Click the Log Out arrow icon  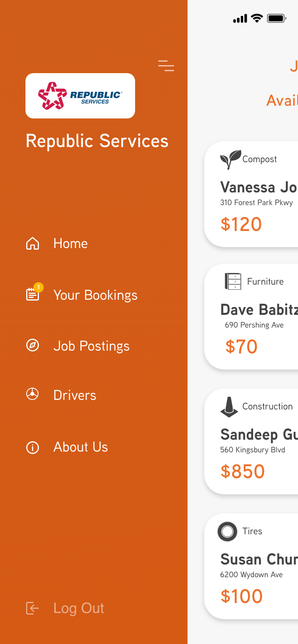[33, 608]
